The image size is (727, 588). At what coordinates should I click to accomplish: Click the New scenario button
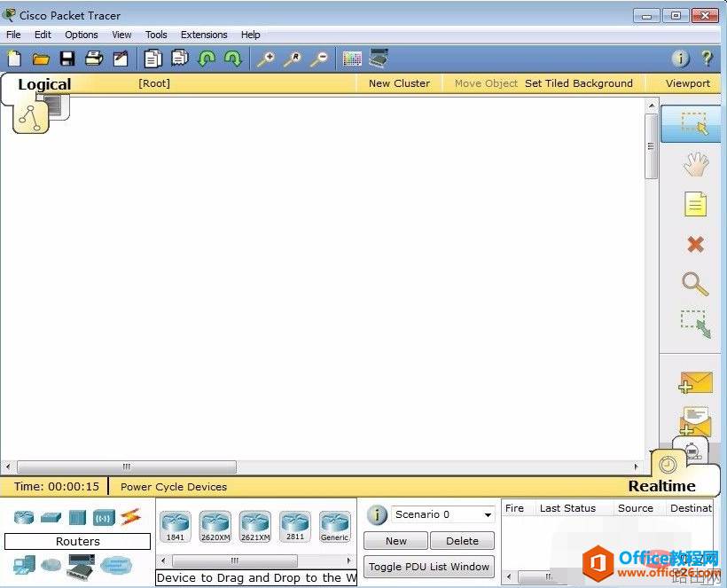[395, 541]
